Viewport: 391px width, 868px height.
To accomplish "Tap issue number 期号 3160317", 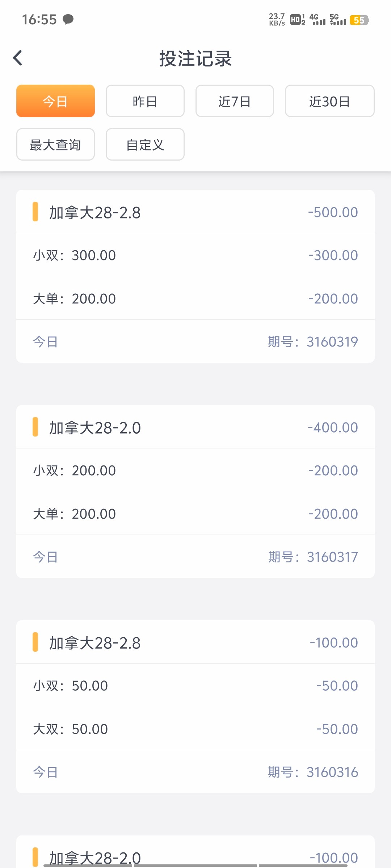I will click(x=313, y=557).
